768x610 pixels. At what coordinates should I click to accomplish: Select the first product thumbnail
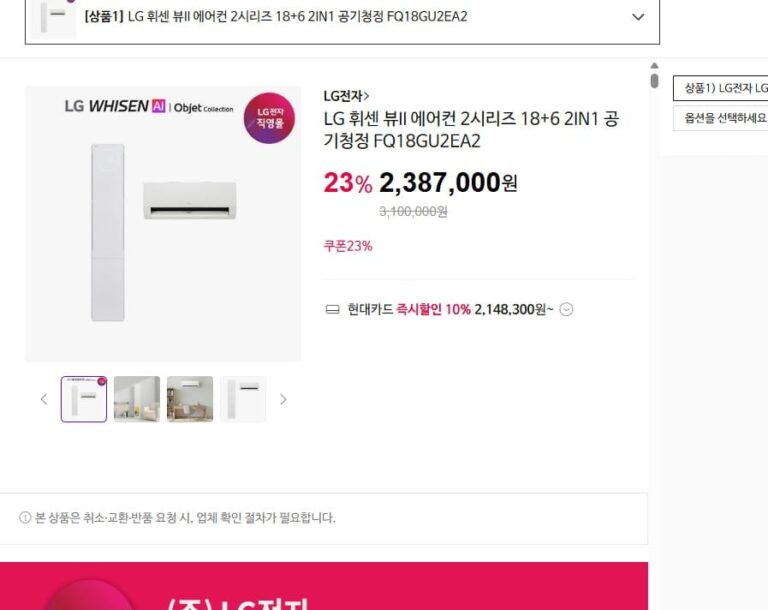click(x=84, y=399)
